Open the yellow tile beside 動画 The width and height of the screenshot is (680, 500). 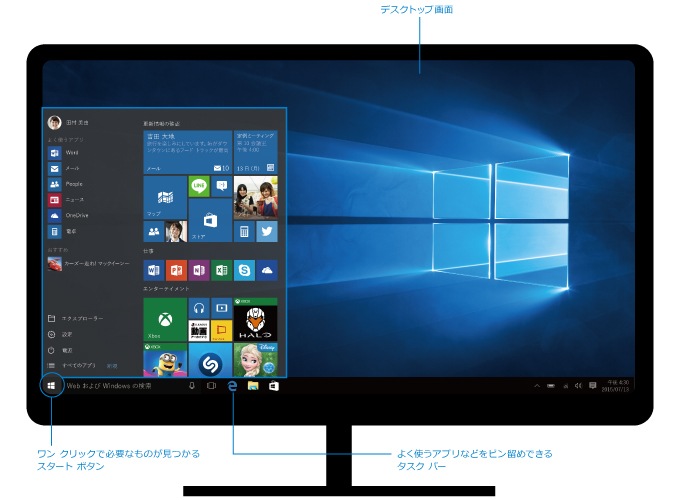click(222, 331)
